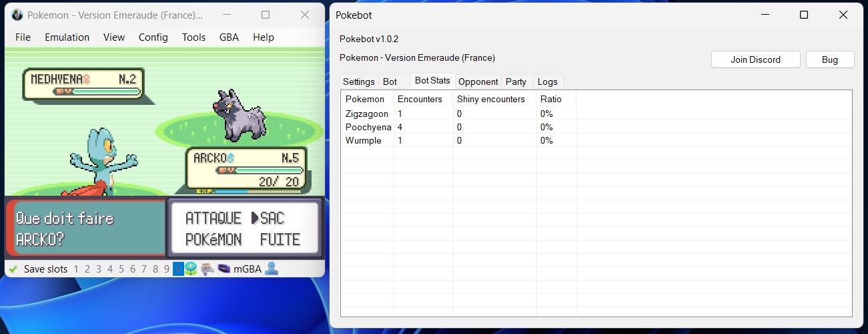The height and width of the screenshot is (334, 868).
Task: Select save slot 3
Action: click(x=99, y=269)
